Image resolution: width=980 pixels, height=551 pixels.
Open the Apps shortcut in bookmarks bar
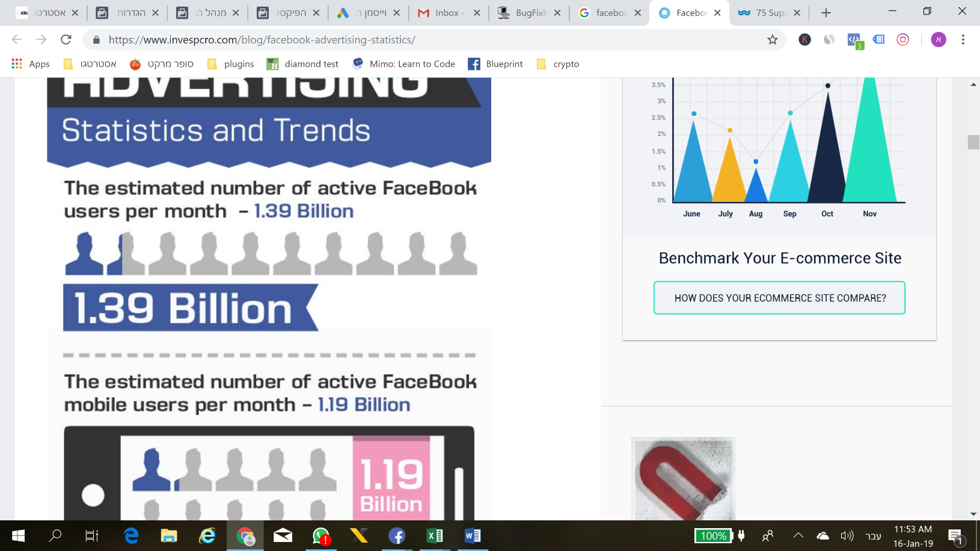(31, 64)
